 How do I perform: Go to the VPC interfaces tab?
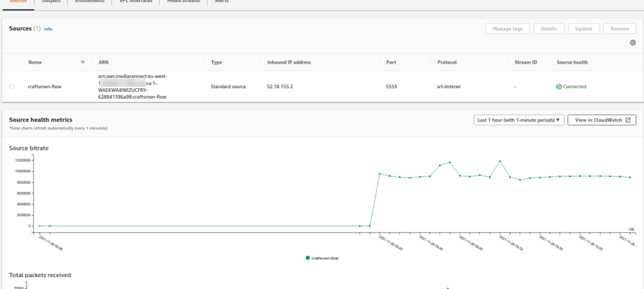(136, 2)
